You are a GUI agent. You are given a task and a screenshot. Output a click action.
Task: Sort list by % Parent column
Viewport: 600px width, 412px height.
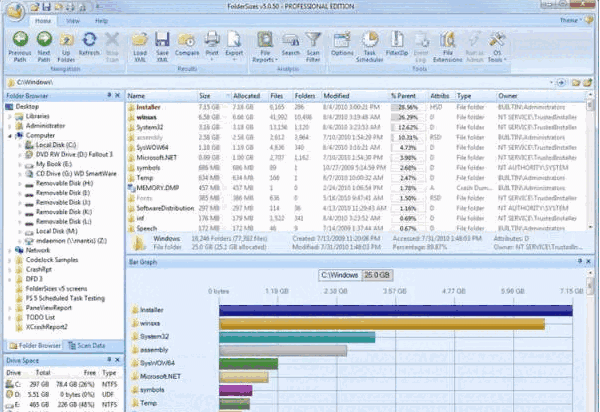pyautogui.click(x=402, y=95)
